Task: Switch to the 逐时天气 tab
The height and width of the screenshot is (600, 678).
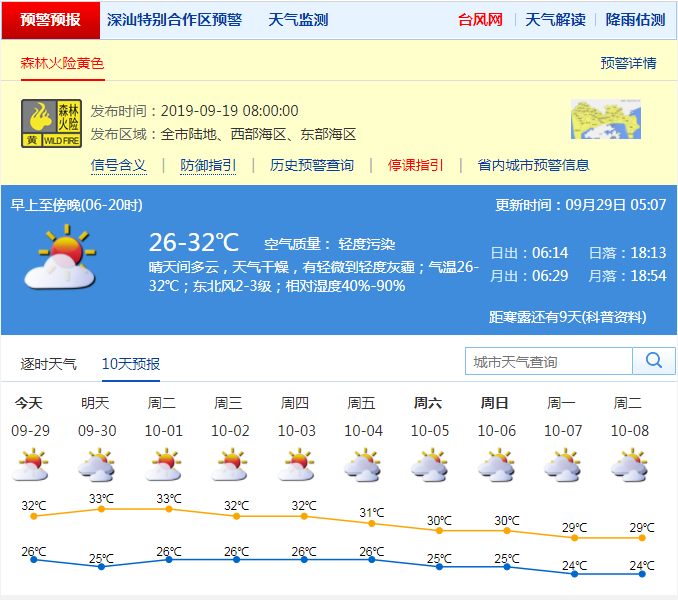Action: point(49,364)
